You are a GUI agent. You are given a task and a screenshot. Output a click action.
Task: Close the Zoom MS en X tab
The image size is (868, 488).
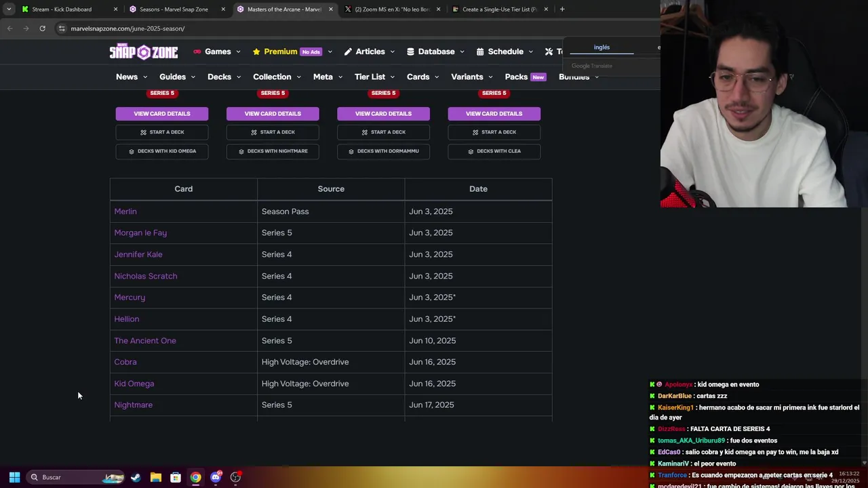point(438,9)
